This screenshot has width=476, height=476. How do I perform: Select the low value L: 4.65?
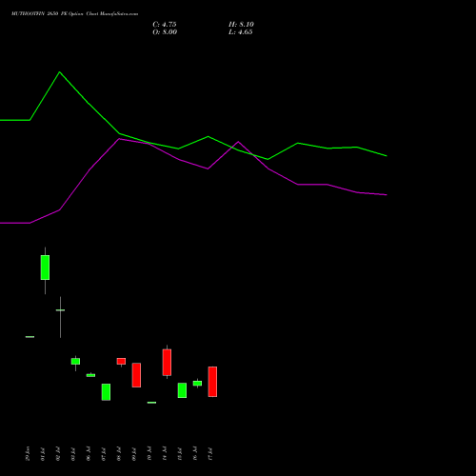point(241,32)
